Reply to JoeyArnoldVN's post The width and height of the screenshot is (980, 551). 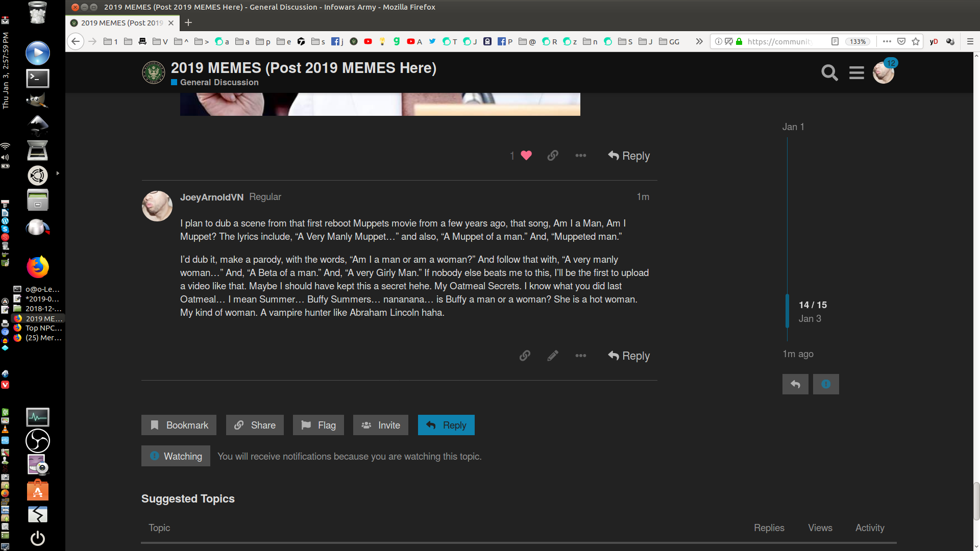(x=629, y=356)
